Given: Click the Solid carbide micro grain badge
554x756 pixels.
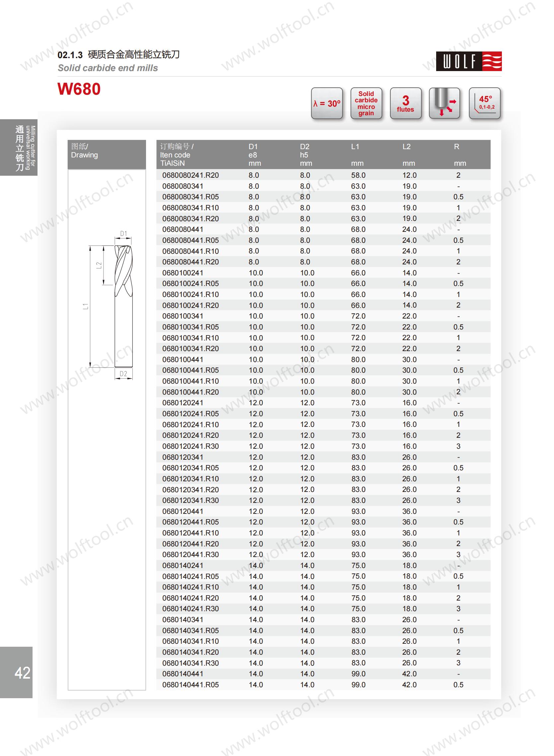Looking at the screenshot, I should (x=366, y=103).
